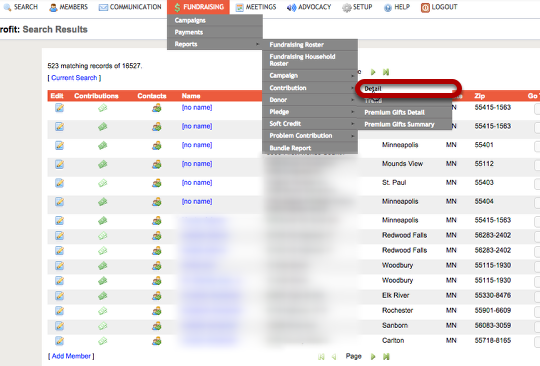Image resolution: width=540 pixels, height=366 pixels.
Task: Open contacts icon in Elk River row
Action: click(157, 296)
